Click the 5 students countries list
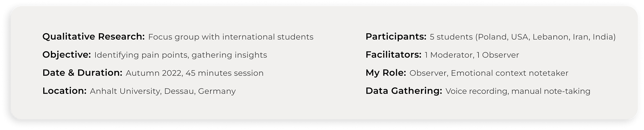This screenshot has width=644, height=130. tap(523, 37)
